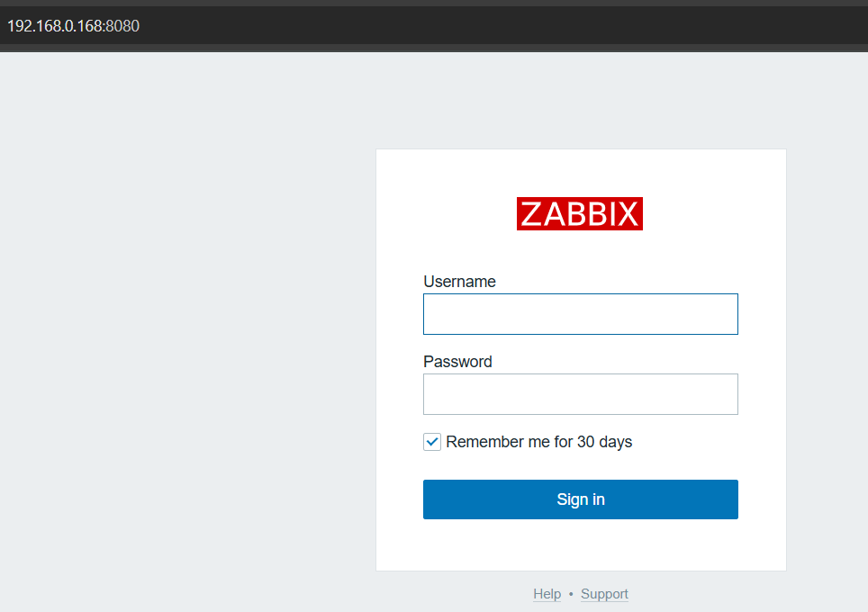868x612 pixels.
Task: Click the red ZABBIX logo
Action: [x=579, y=214]
